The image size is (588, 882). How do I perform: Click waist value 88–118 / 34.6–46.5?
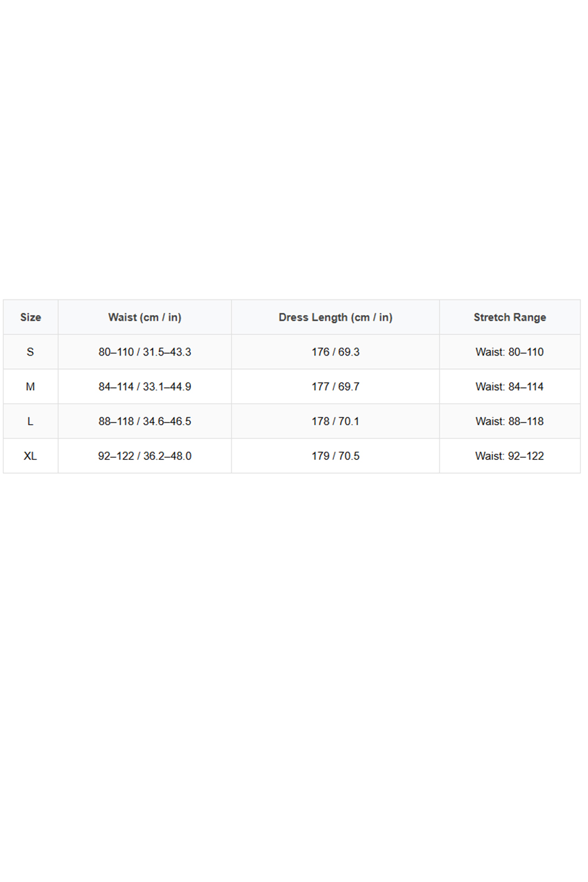coord(145,421)
